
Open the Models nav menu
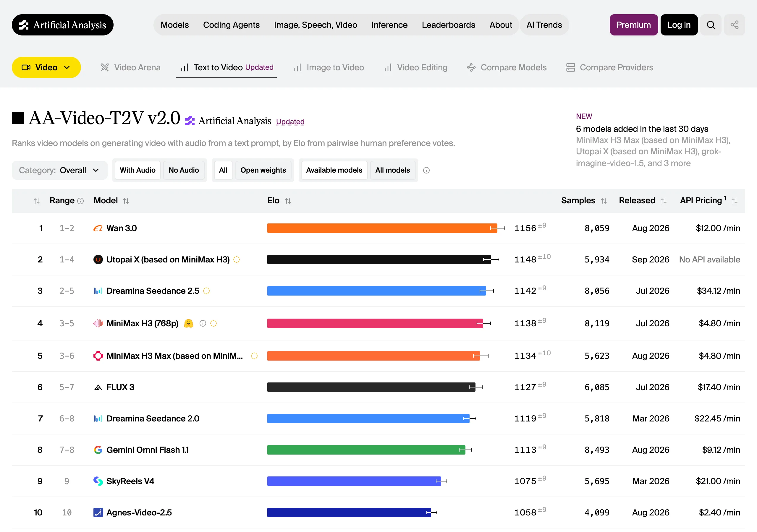pyautogui.click(x=174, y=25)
